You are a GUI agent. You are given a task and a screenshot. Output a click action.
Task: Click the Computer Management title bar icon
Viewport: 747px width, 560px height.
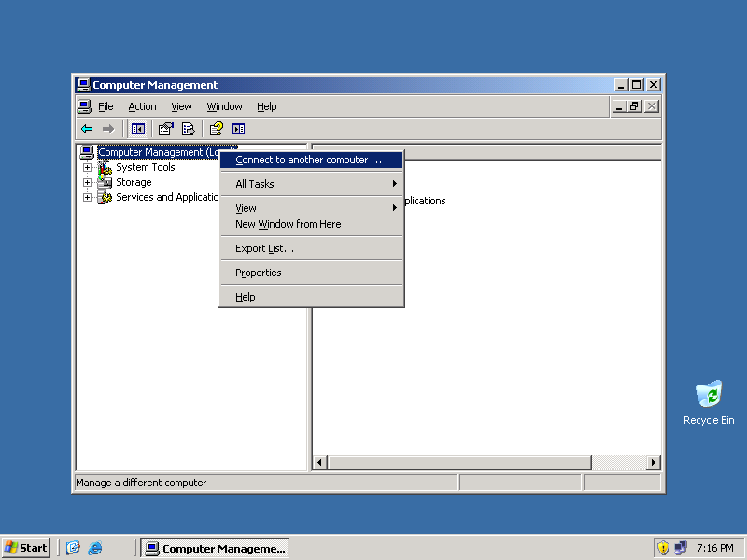click(x=83, y=85)
